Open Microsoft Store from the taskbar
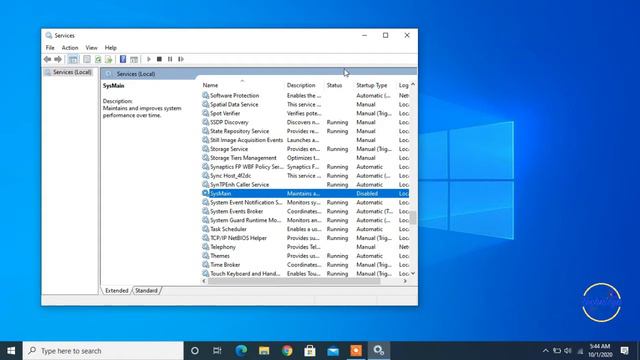The height and width of the screenshot is (360, 640). 310,351
